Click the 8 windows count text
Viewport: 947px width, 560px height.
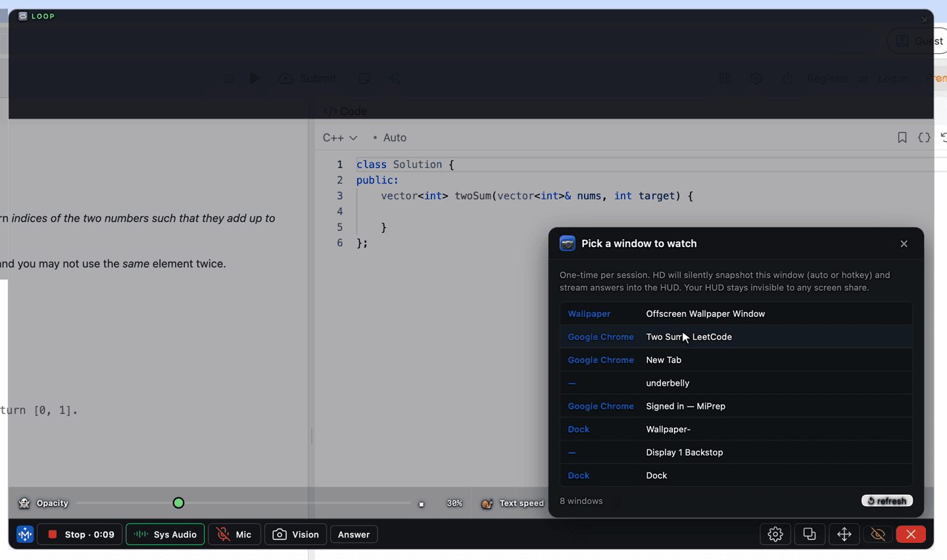coord(581,501)
